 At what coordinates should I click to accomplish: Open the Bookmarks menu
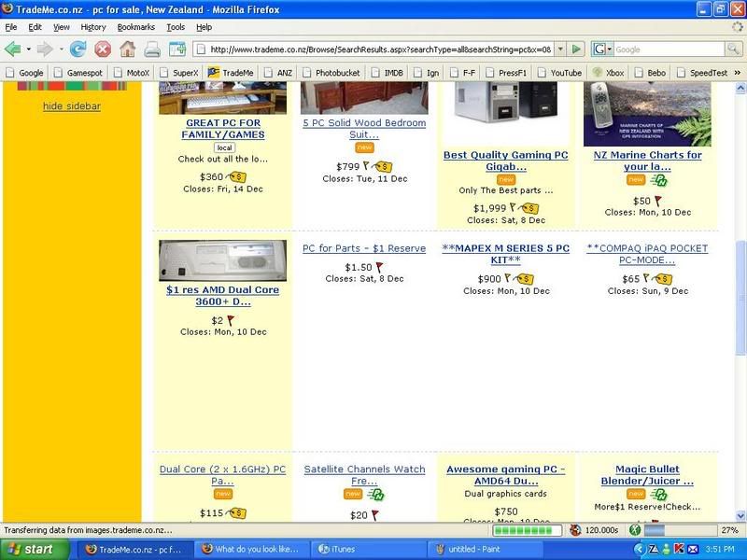tap(135, 27)
